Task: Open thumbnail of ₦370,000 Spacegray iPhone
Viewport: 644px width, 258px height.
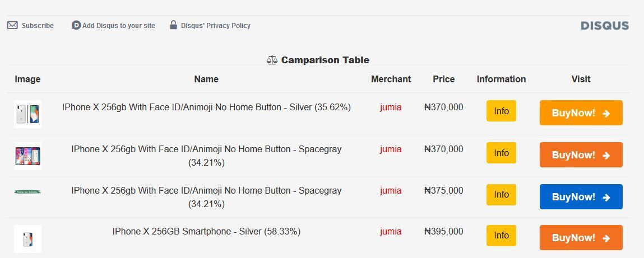Action: point(27,156)
